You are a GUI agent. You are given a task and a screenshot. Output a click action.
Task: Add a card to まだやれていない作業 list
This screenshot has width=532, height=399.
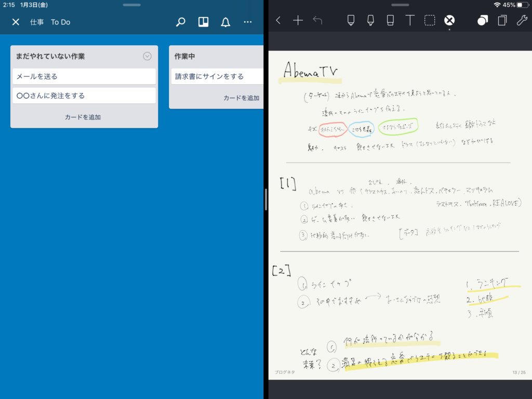point(83,117)
